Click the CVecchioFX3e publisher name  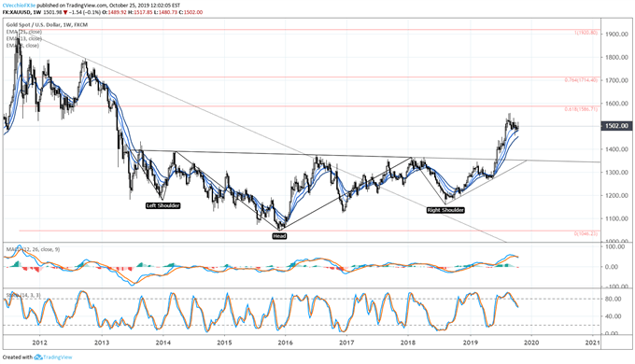point(19,7)
